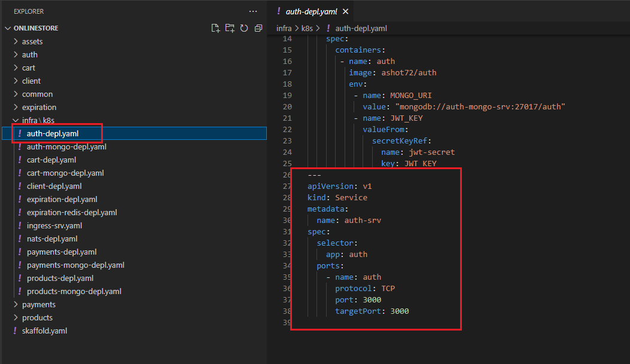Click the New Folder icon in Explorer
630x364 pixels.
pos(230,28)
